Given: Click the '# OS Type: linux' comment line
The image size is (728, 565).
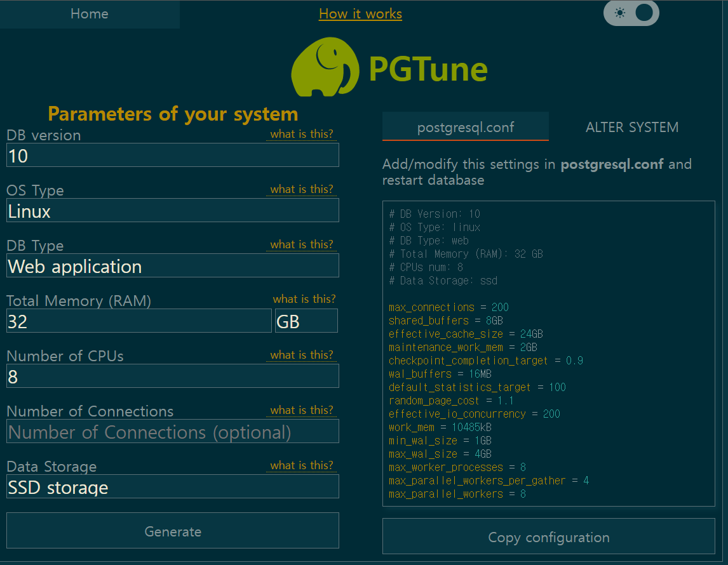Looking at the screenshot, I should pos(435,228).
